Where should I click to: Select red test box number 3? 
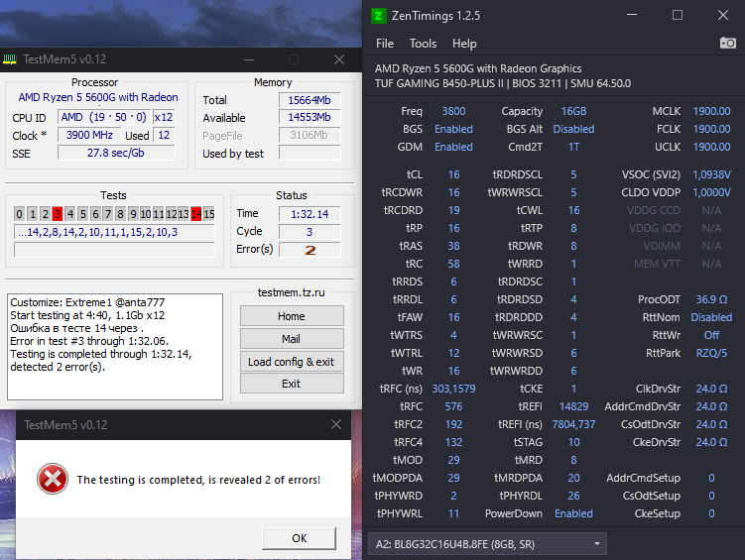(x=58, y=214)
